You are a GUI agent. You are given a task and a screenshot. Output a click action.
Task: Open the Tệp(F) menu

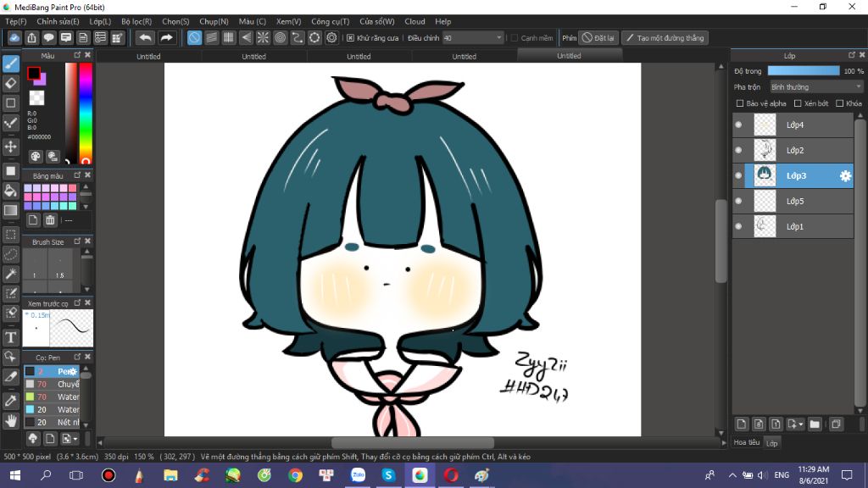coord(15,21)
